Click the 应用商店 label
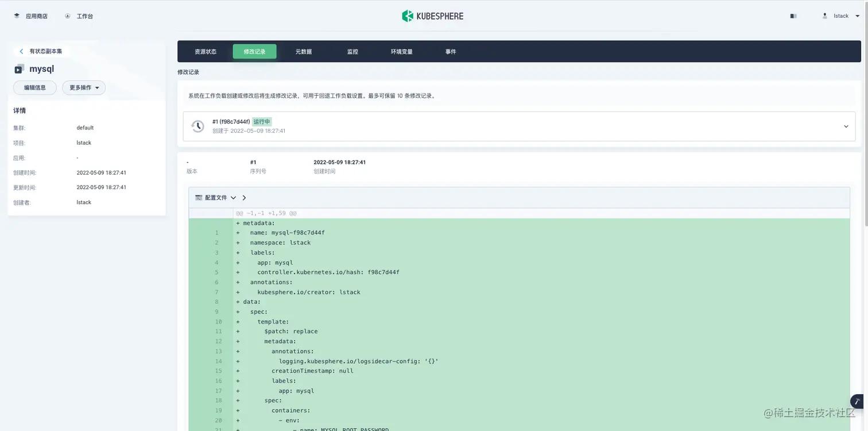This screenshot has width=868, height=431. 37,16
